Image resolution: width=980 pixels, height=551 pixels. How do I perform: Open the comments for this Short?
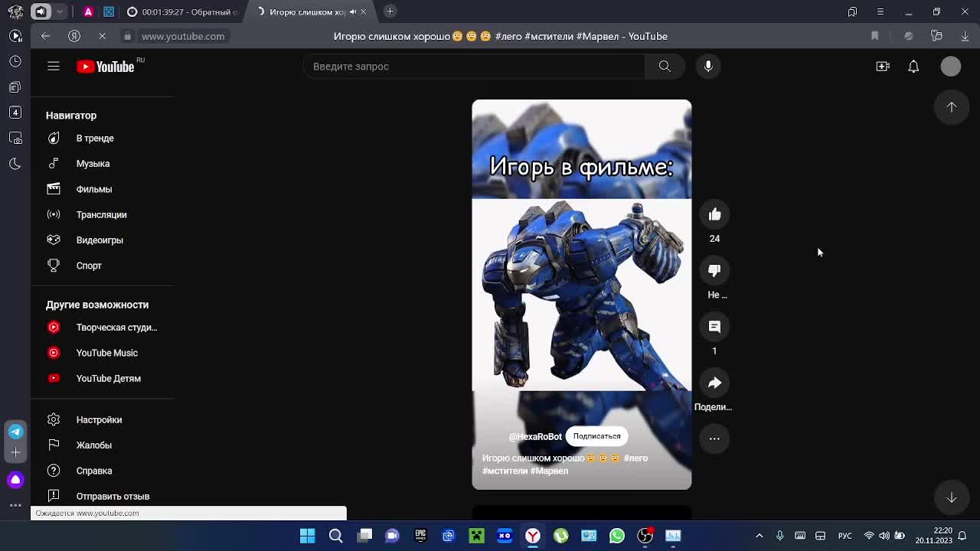(x=714, y=327)
